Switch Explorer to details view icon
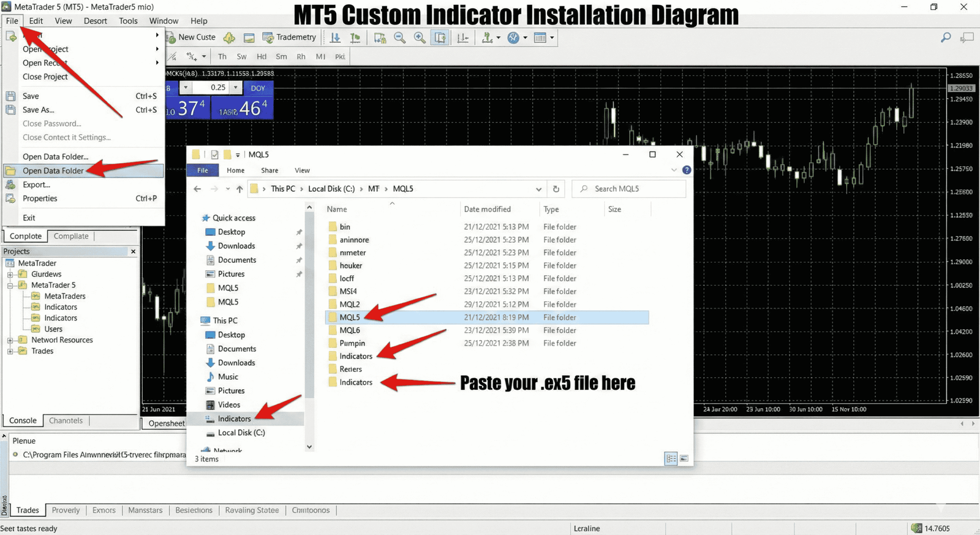This screenshot has width=980, height=535. 671,458
